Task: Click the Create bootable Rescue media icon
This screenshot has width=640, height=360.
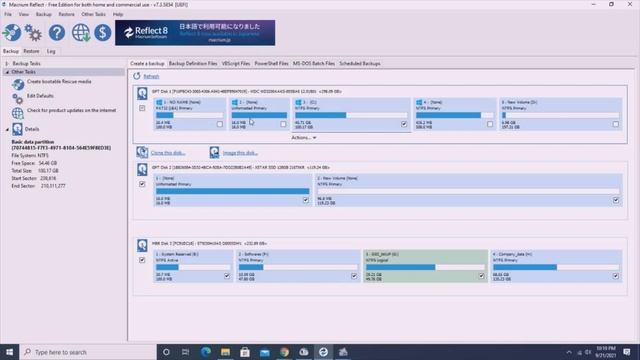Action: click(x=18, y=84)
